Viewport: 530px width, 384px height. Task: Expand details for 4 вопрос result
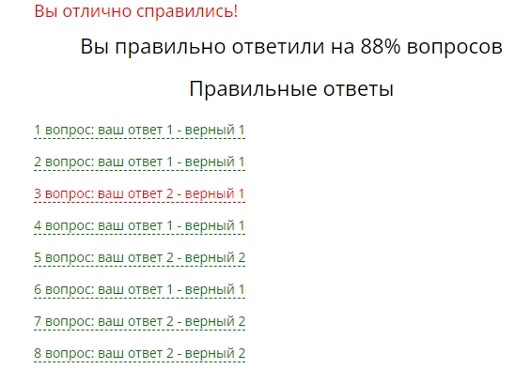[139, 225]
